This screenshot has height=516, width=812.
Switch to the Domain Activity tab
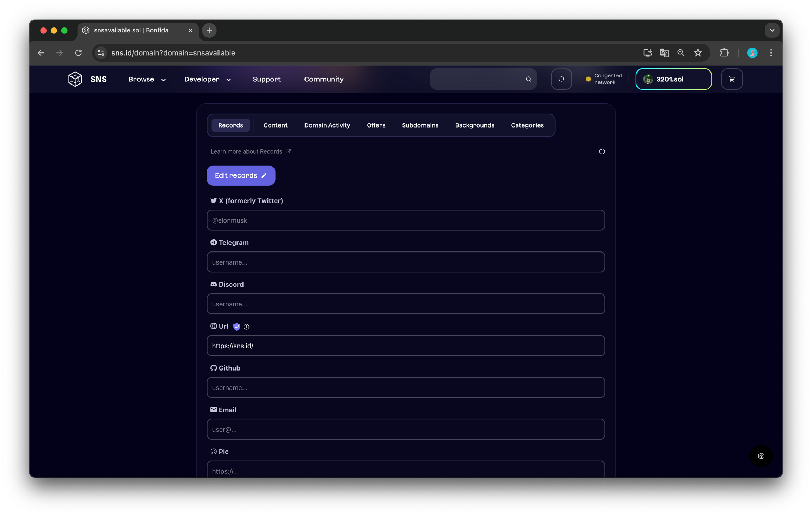[x=327, y=125]
